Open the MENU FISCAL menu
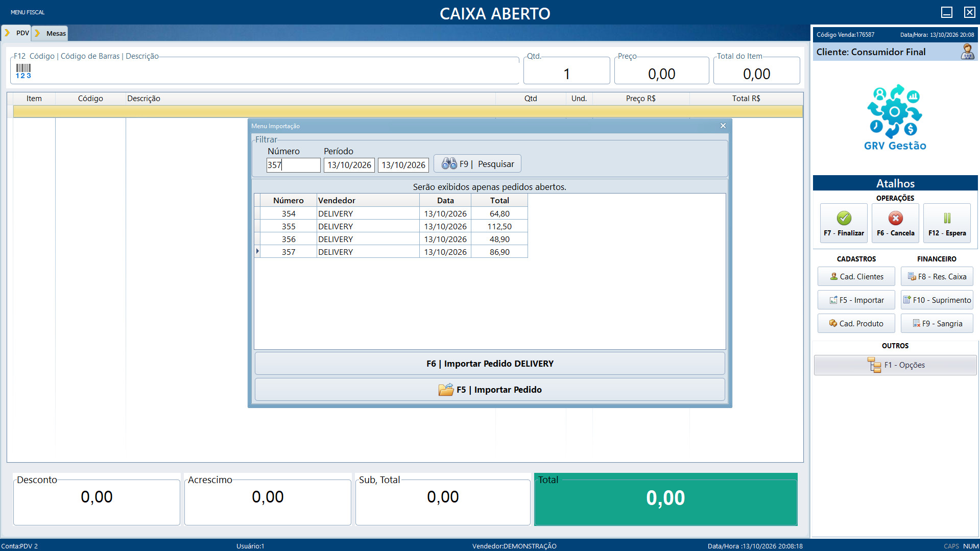Image resolution: width=980 pixels, height=551 pixels. tap(28, 12)
